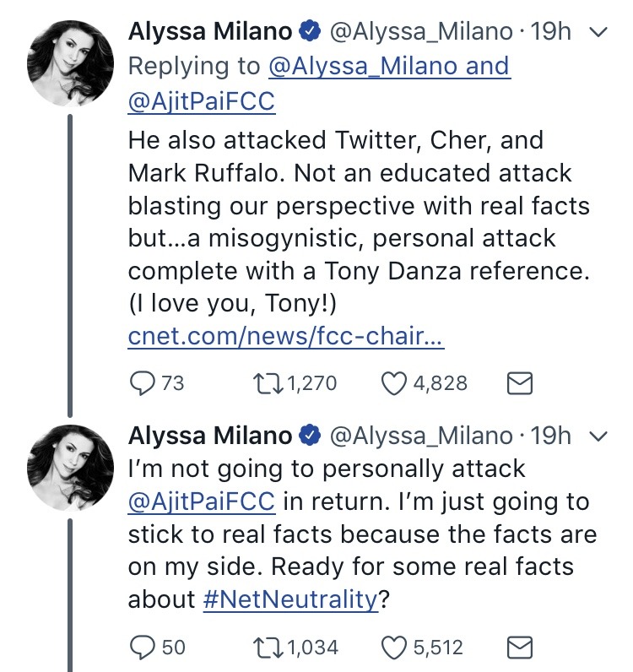This screenshot has height=672, width=633.
Task: Open caret menu on second tweet
Action: click(x=598, y=436)
